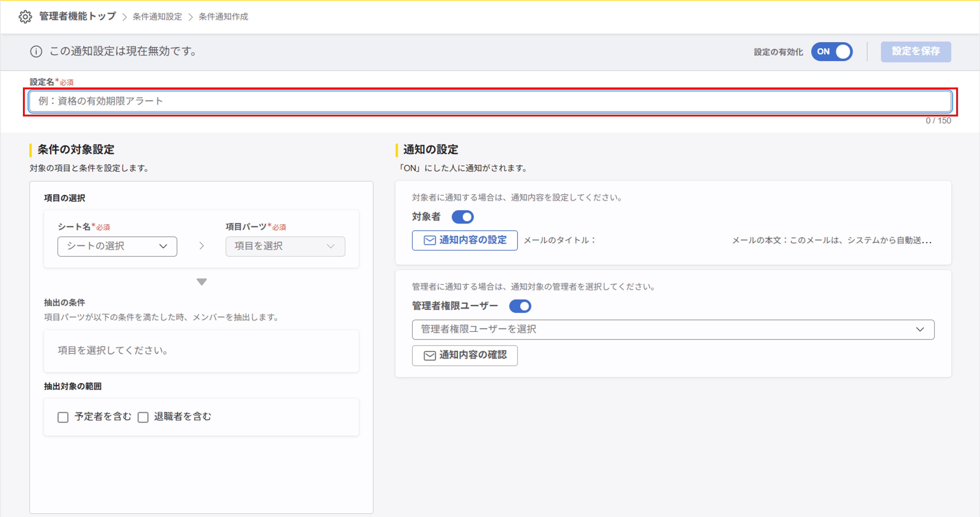Open the 項目を選択 dropdown
Screen dimensions: 980x517
point(285,246)
